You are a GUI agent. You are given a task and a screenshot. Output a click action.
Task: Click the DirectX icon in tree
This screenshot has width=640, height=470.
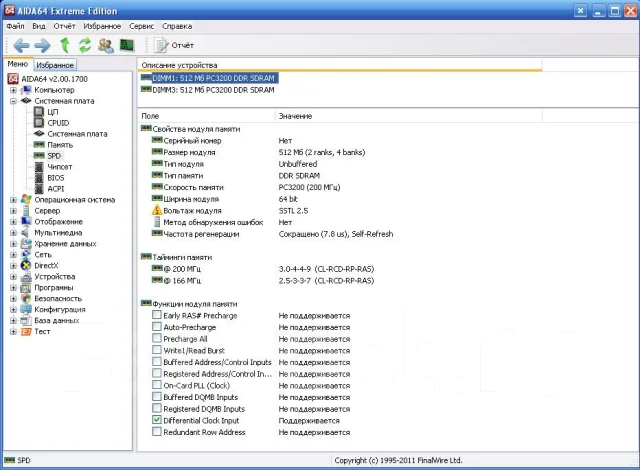pyautogui.click(x=26, y=266)
